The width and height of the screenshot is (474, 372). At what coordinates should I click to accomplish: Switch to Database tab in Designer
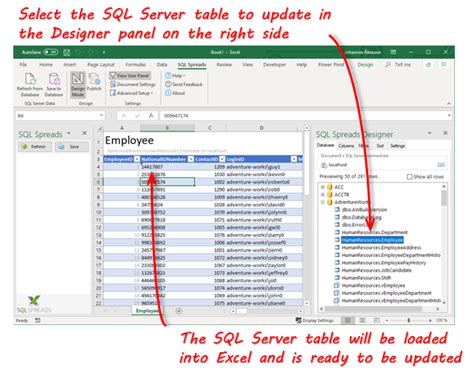[325, 145]
